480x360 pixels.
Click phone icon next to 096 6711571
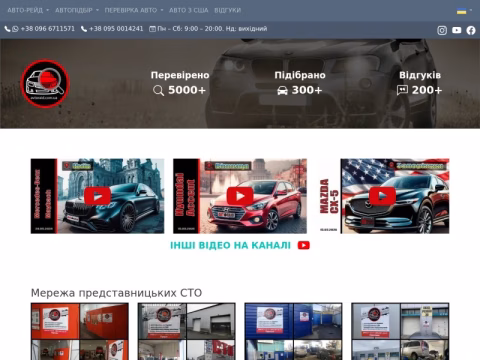tap(7, 29)
